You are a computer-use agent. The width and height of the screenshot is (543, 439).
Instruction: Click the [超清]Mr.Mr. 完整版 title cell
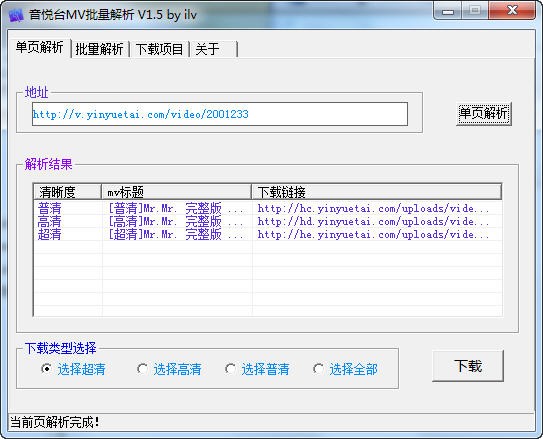[x=177, y=234]
